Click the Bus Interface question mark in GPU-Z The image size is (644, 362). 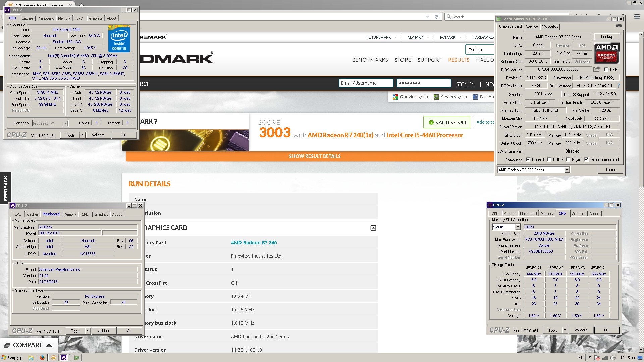(x=619, y=86)
